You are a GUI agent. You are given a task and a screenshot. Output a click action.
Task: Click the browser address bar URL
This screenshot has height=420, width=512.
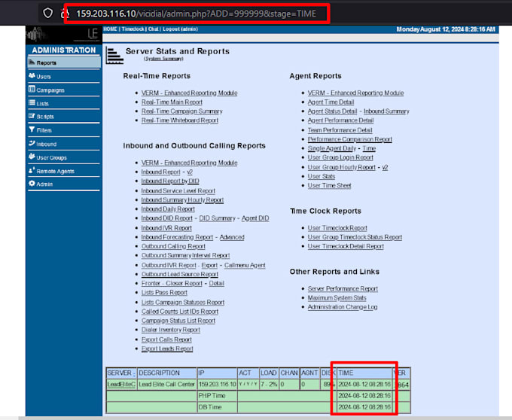coord(196,14)
